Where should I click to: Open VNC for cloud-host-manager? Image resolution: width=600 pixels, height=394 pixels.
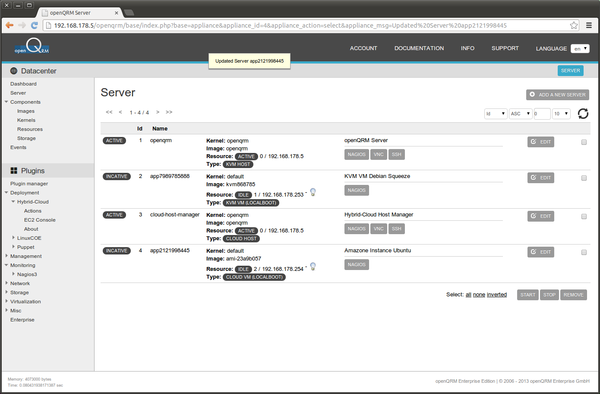(x=378, y=229)
